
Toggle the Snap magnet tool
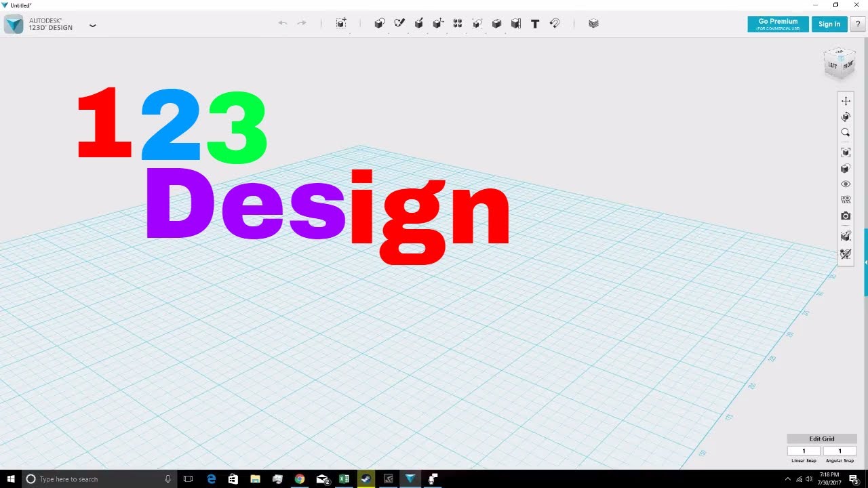[555, 23]
